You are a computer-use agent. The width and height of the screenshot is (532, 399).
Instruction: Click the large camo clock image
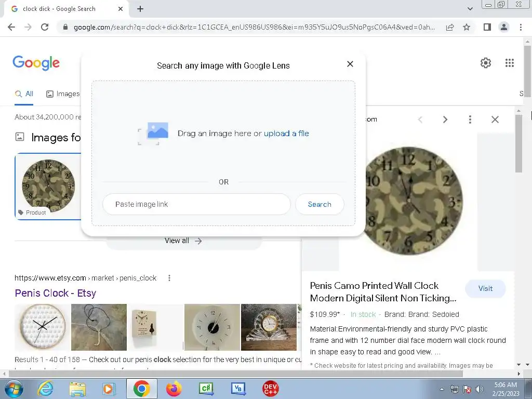[410, 201]
